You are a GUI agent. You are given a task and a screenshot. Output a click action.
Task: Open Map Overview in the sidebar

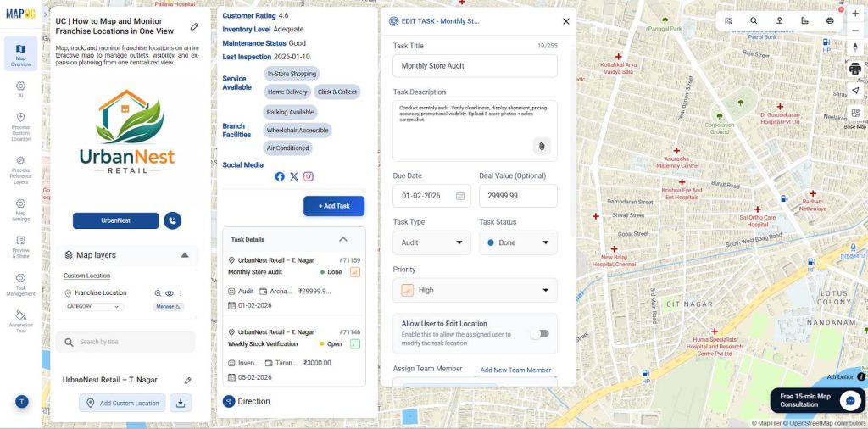coord(20,54)
